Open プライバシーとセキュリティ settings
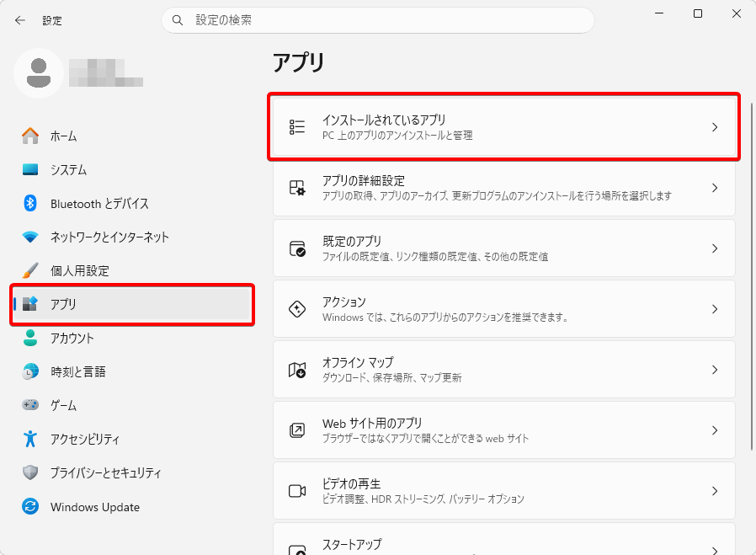Viewport: 756px width, 555px height. [x=131, y=472]
